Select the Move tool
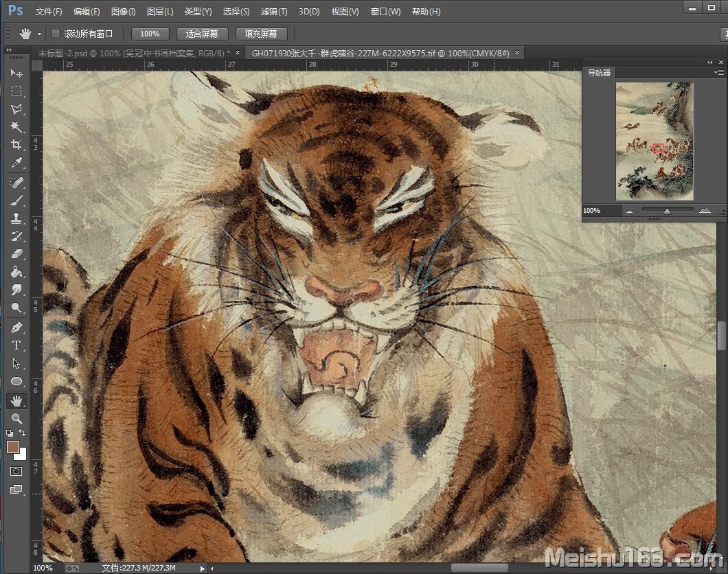The image size is (728, 574). (x=16, y=73)
